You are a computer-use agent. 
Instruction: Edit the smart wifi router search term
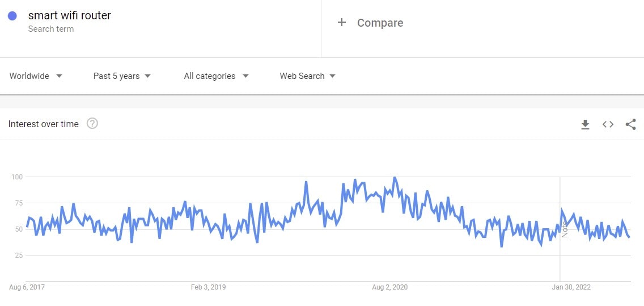pyautogui.click(x=69, y=15)
